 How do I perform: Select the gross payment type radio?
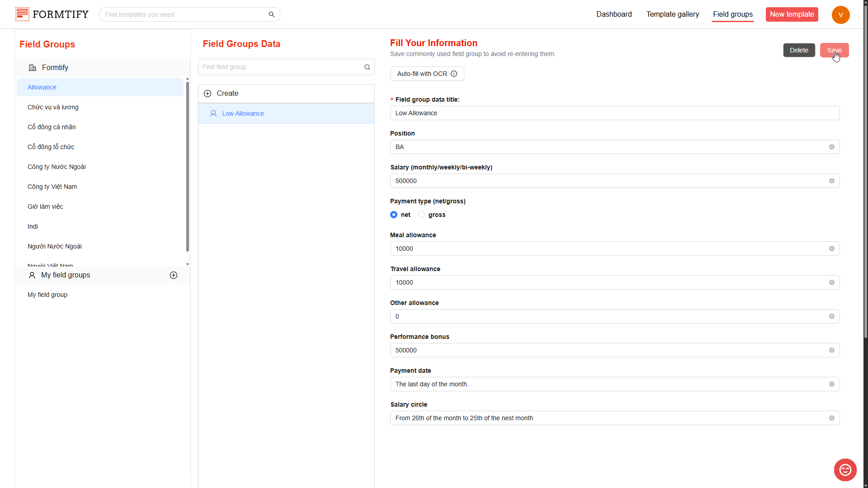coord(421,215)
